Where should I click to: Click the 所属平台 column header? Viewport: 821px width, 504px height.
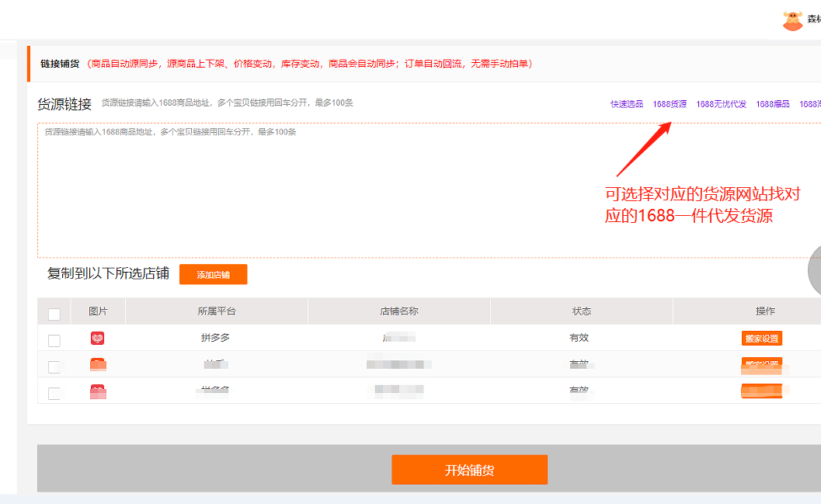click(217, 311)
